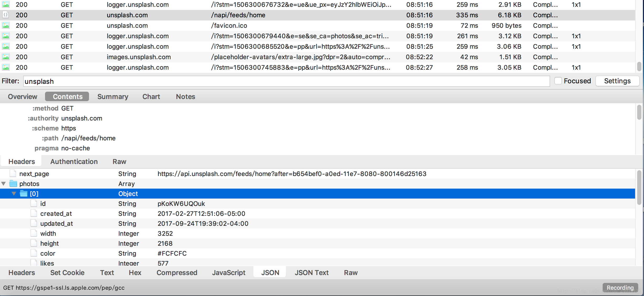This screenshot has height=296, width=644.
Task: Select the Contents tab
Action: pos(67,96)
